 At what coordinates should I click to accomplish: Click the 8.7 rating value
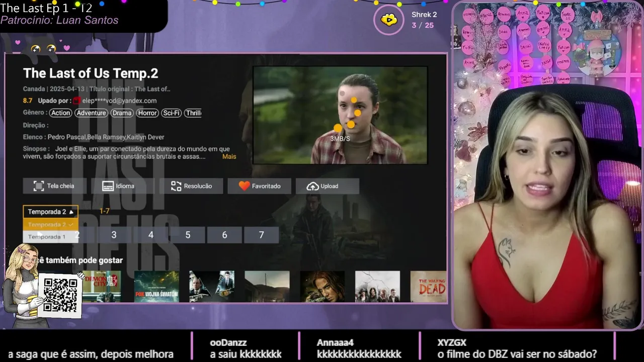(x=28, y=101)
